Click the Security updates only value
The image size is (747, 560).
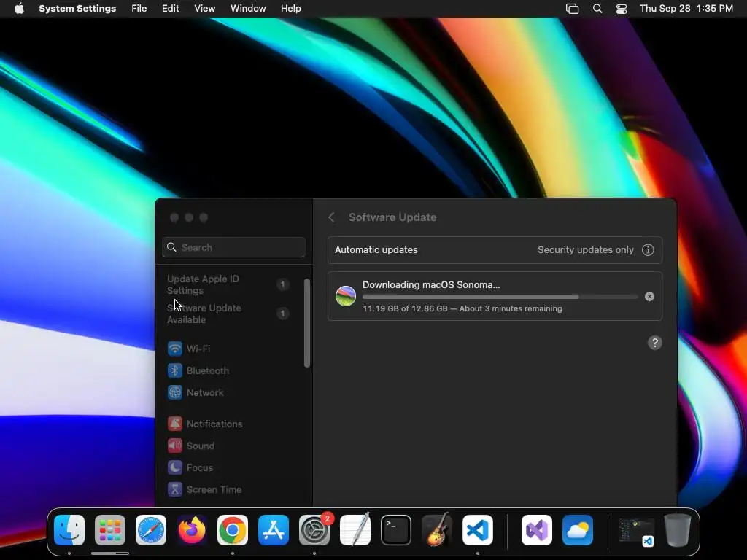[586, 250]
